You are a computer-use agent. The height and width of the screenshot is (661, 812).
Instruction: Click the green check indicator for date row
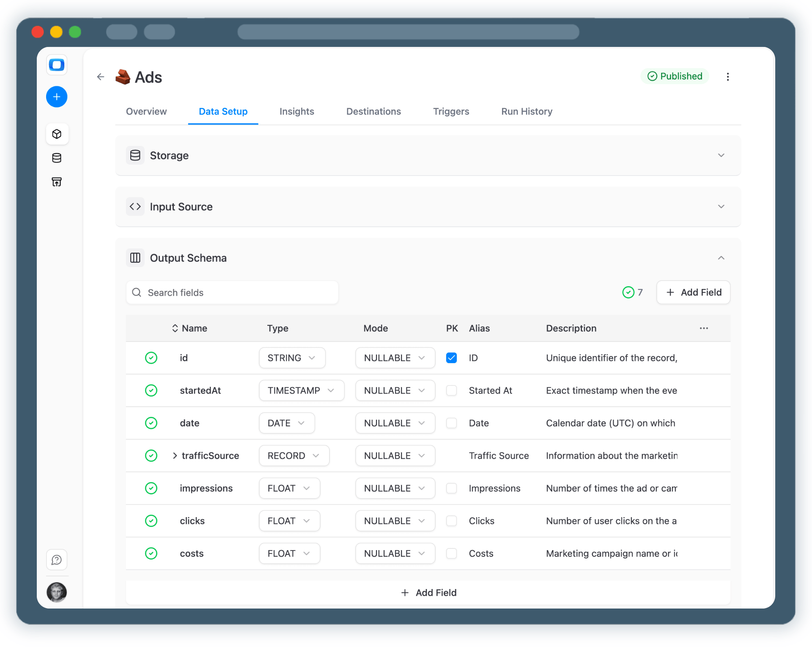pos(151,423)
